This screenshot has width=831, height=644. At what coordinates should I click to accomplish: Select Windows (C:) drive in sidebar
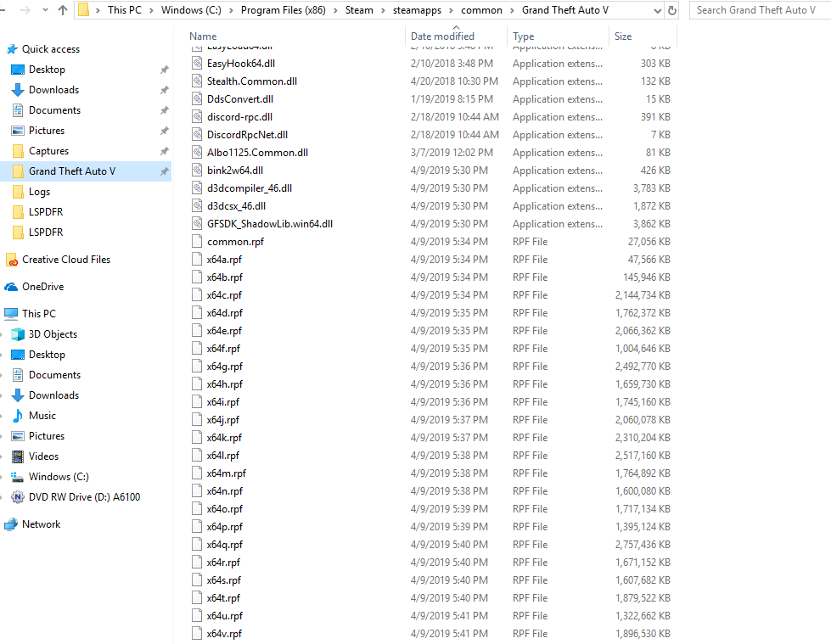point(59,477)
